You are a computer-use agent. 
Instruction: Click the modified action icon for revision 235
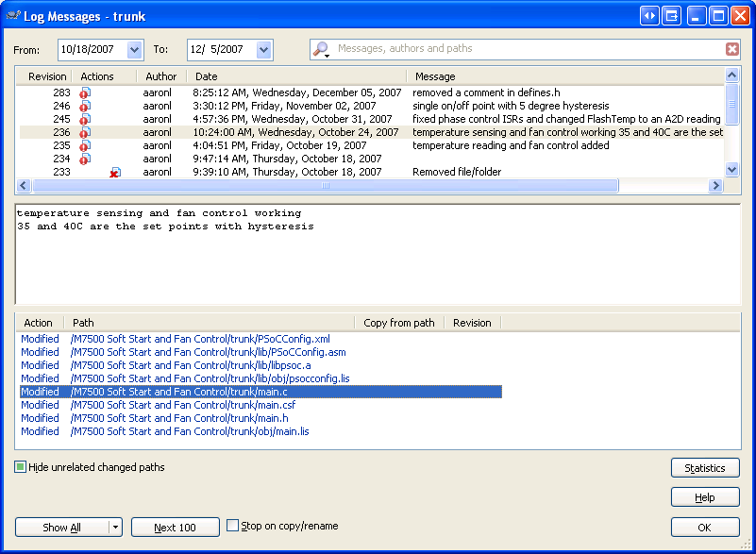coord(85,145)
